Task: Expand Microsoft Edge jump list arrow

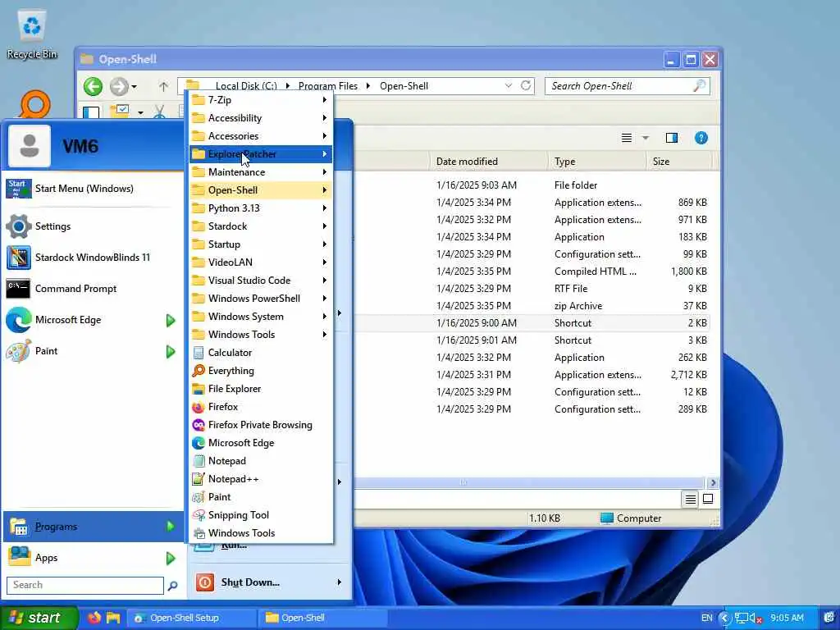Action: pos(171,321)
